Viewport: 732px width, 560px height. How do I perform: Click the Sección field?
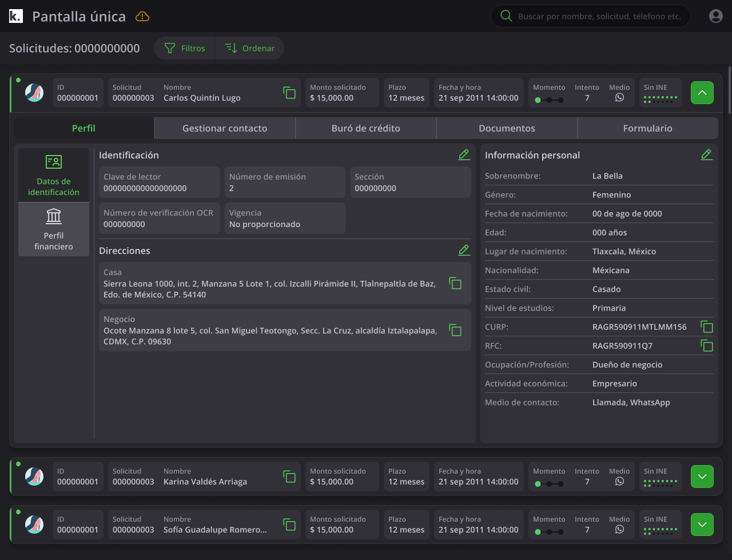click(411, 182)
